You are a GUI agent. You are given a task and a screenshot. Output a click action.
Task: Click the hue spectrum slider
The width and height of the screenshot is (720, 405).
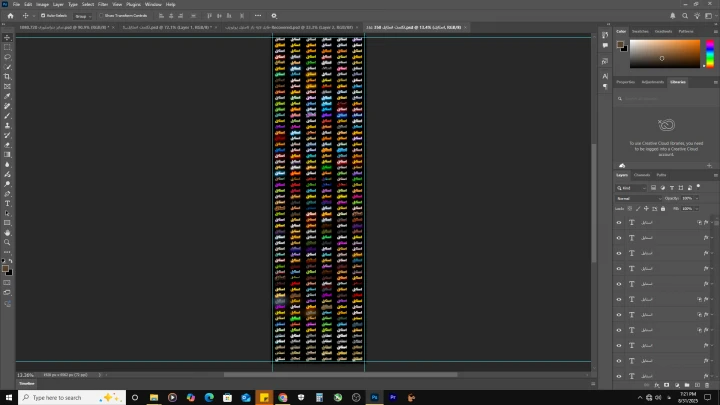click(x=710, y=54)
